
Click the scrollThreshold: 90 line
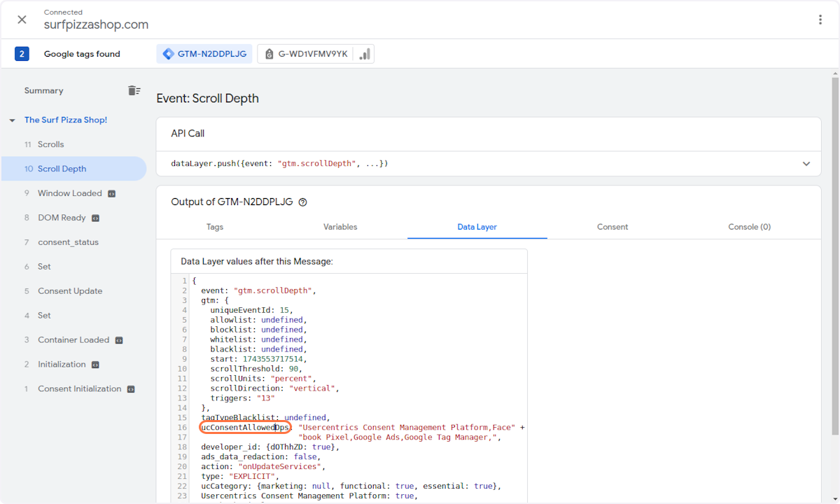[257, 368]
